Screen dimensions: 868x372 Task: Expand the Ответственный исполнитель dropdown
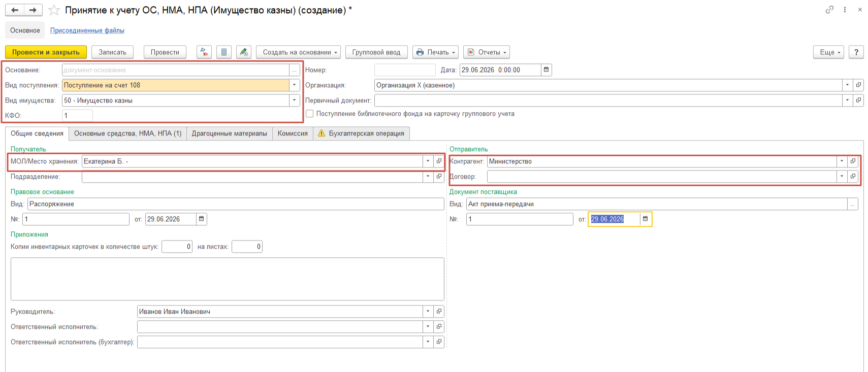point(428,327)
